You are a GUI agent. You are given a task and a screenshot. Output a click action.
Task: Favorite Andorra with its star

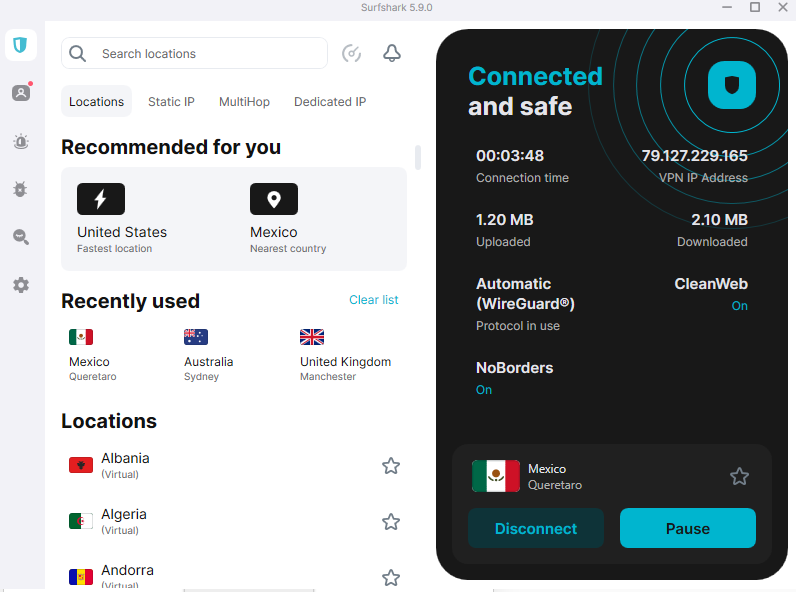391,577
